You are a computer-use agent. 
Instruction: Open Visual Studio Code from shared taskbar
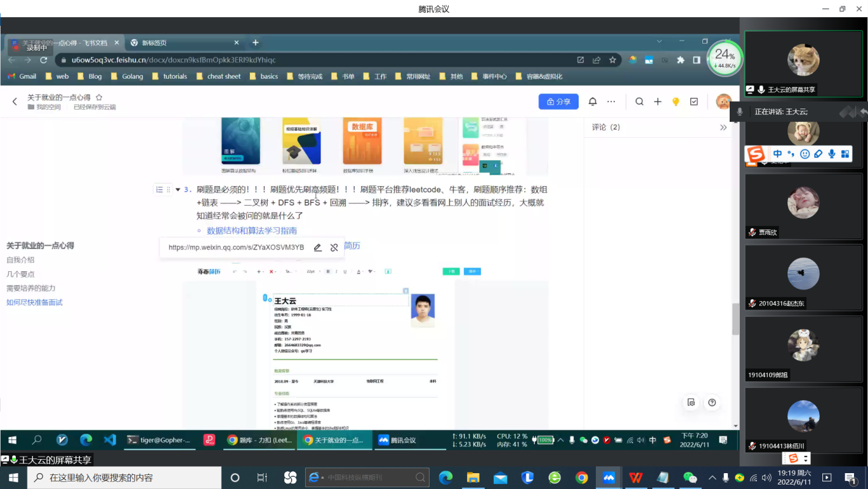[x=110, y=439]
